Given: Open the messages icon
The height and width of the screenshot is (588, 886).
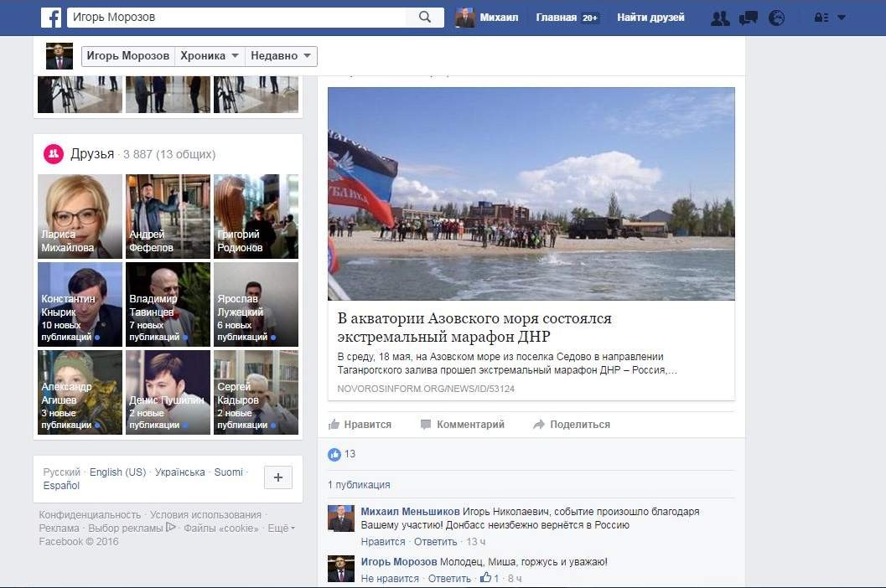Looking at the screenshot, I should [x=749, y=18].
